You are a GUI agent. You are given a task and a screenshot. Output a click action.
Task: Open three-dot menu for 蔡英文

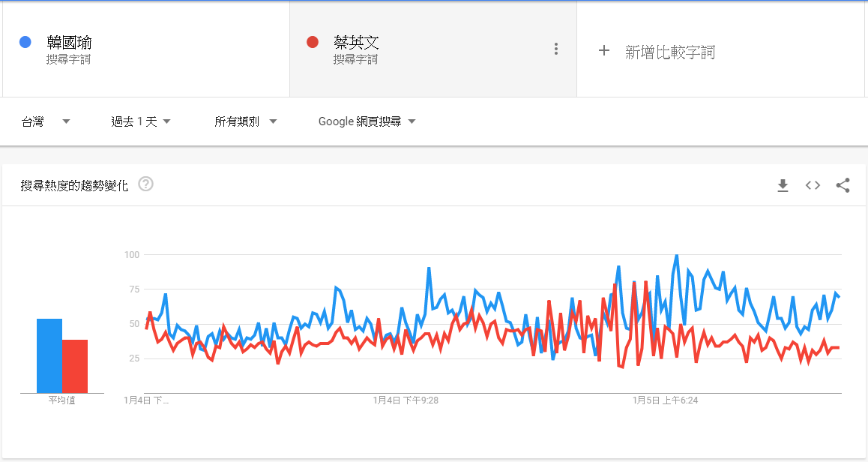tap(555, 49)
